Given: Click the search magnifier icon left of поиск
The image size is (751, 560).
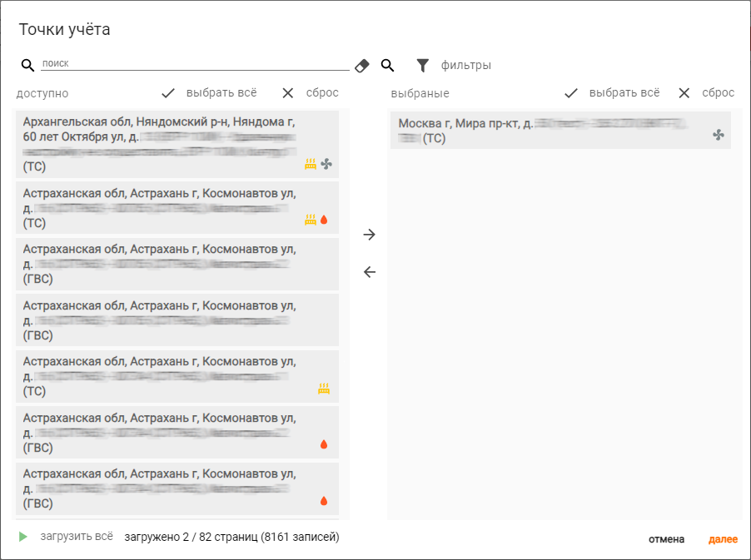Looking at the screenshot, I should click(x=27, y=65).
